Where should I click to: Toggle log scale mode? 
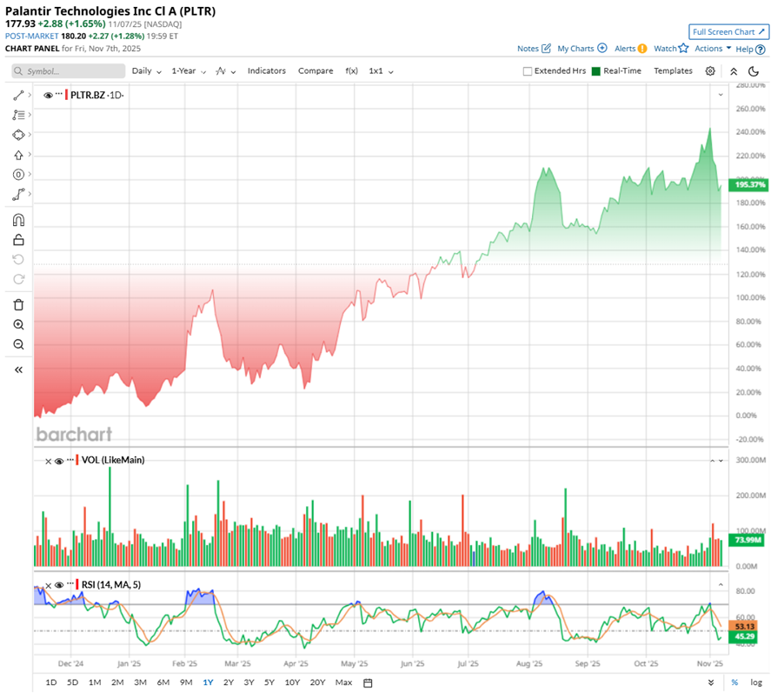click(x=756, y=682)
